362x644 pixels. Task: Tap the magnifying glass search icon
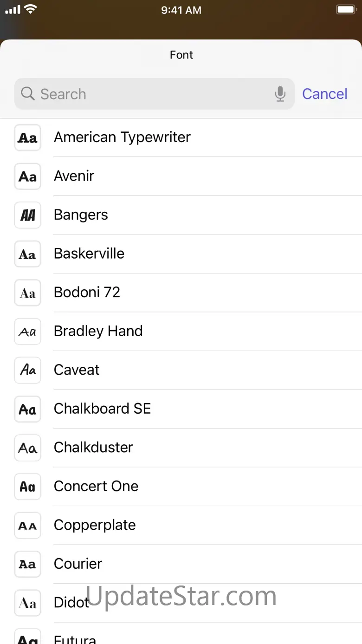coord(28,94)
